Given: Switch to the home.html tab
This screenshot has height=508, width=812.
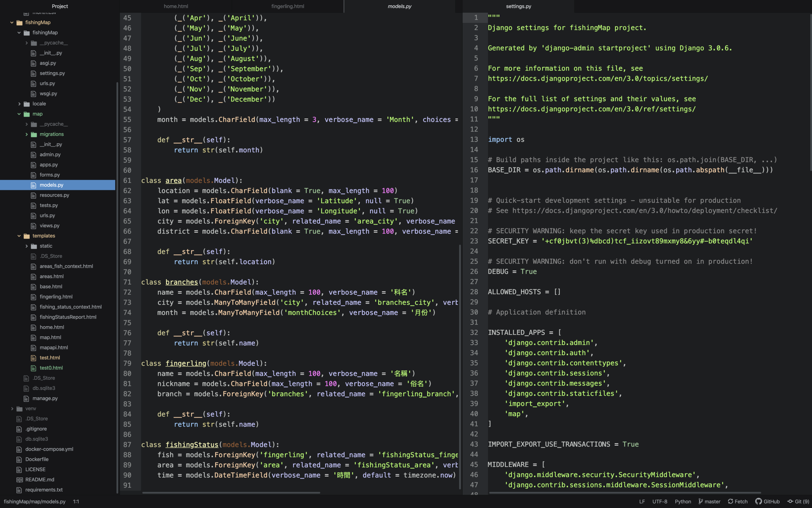Looking at the screenshot, I should tap(176, 6).
